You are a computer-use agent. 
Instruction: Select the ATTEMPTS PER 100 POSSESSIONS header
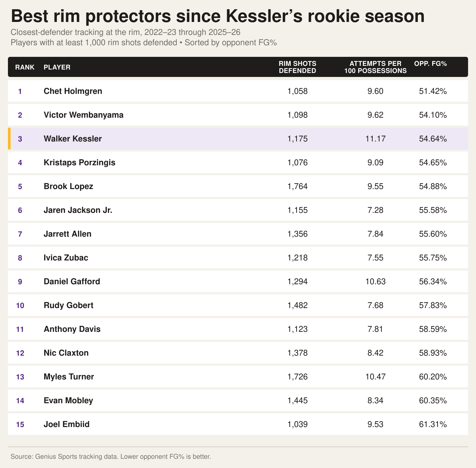(376, 67)
